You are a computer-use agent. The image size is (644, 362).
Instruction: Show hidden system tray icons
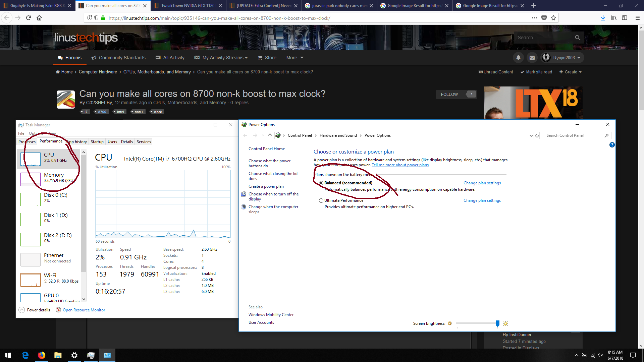[x=576, y=355]
